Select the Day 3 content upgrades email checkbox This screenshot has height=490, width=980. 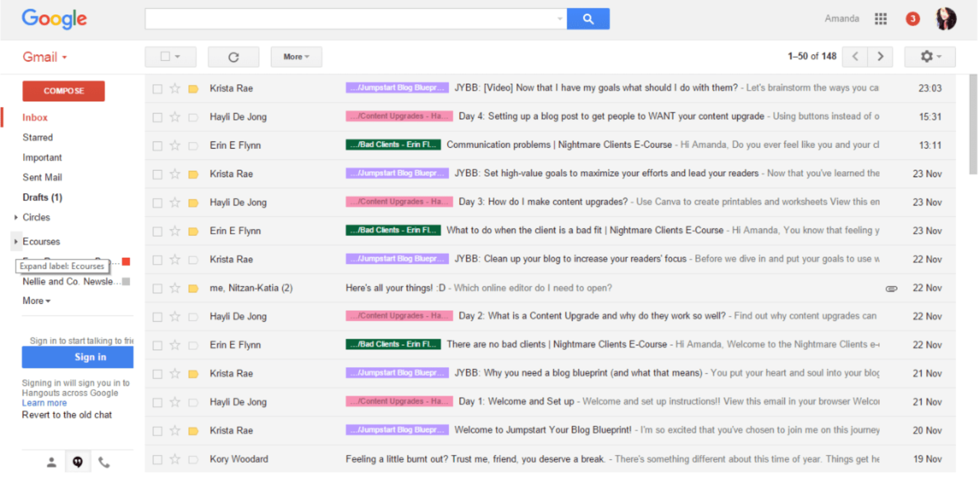157,203
